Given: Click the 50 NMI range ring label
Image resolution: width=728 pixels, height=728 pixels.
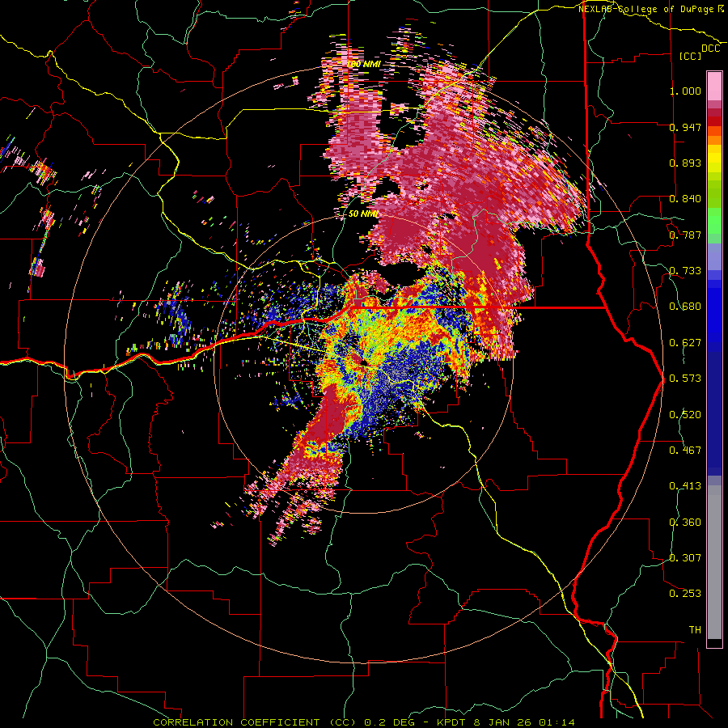Looking at the screenshot, I should 363,214.
